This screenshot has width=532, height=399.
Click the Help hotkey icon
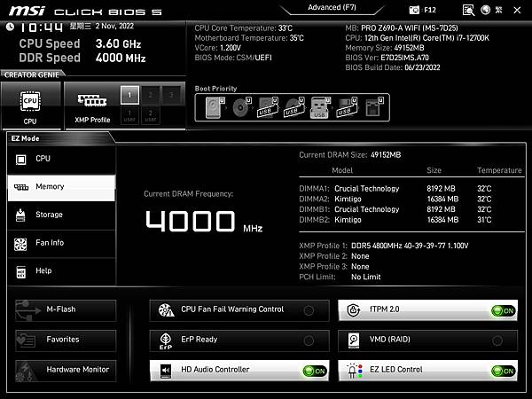21,272
